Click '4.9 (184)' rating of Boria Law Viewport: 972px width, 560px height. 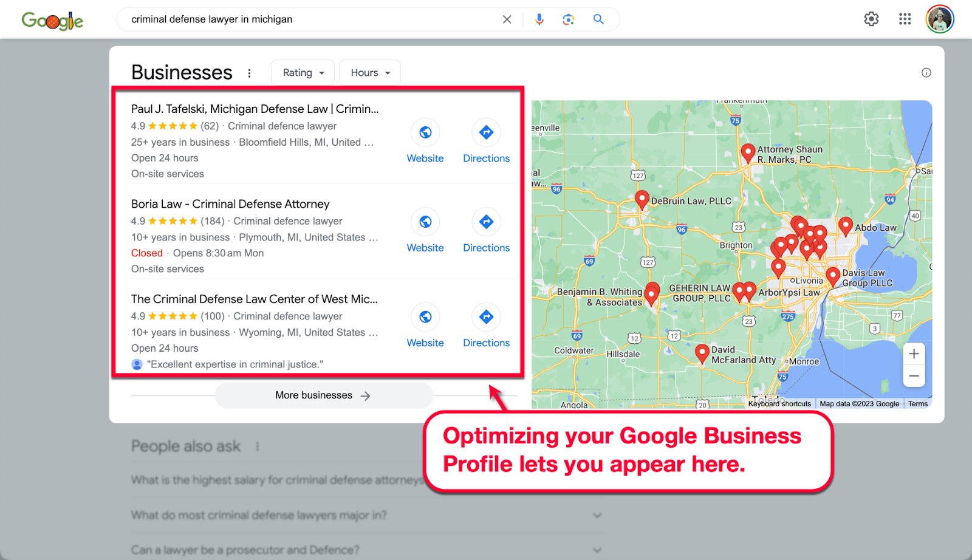(x=178, y=221)
